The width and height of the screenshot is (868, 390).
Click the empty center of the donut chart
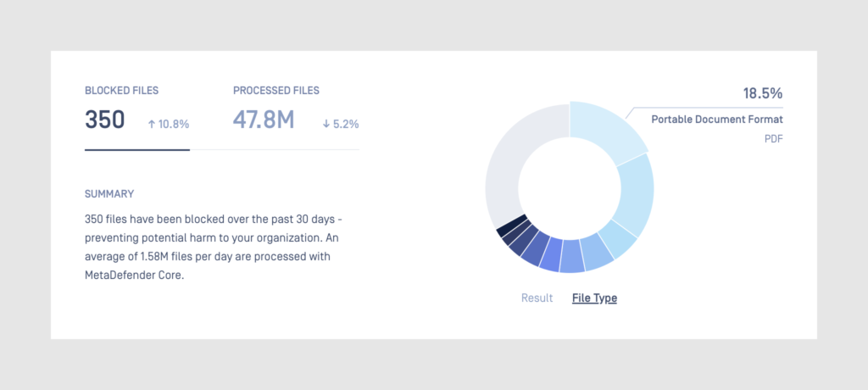click(x=570, y=187)
